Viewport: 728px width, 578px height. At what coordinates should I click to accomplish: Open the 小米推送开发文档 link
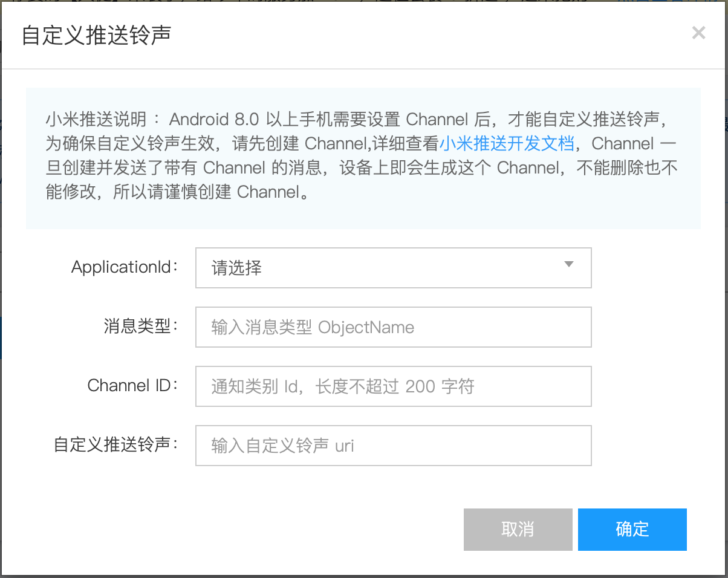[506, 144]
